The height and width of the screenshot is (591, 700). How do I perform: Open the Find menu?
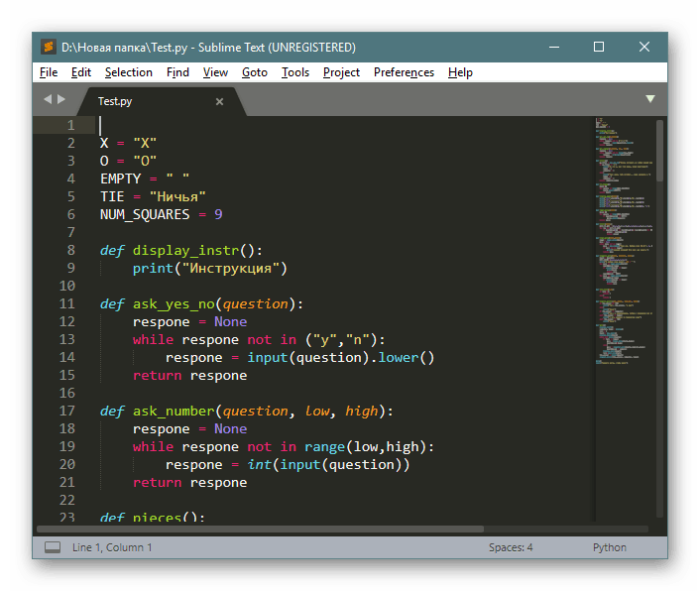click(x=178, y=72)
